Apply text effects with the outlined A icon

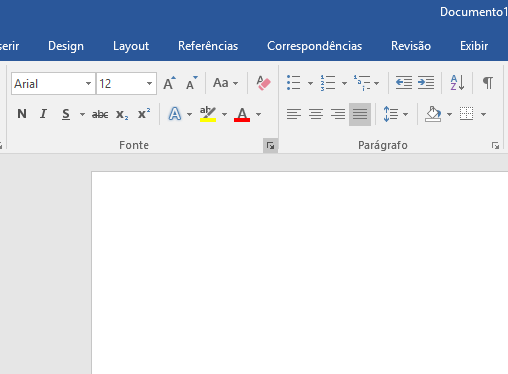(175, 114)
